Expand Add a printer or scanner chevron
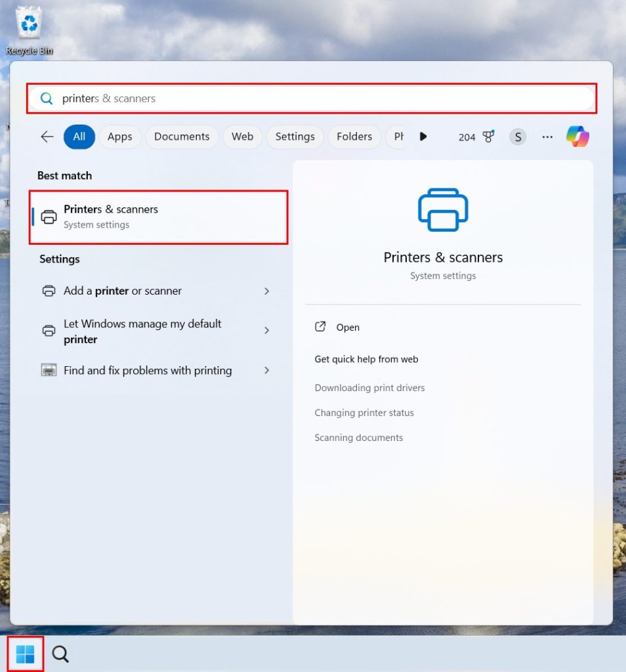The width and height of the screenshot is (626, 672). pos(266,291)
